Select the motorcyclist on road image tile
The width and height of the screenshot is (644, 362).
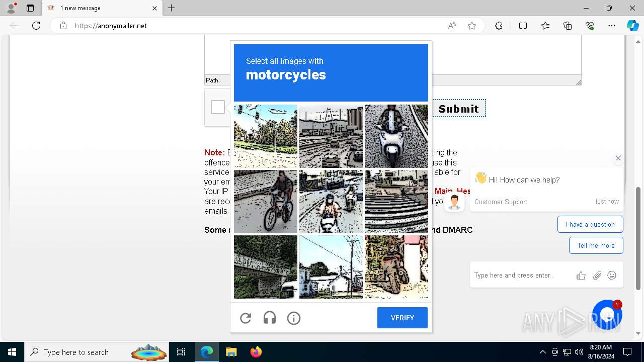point(331,202)
